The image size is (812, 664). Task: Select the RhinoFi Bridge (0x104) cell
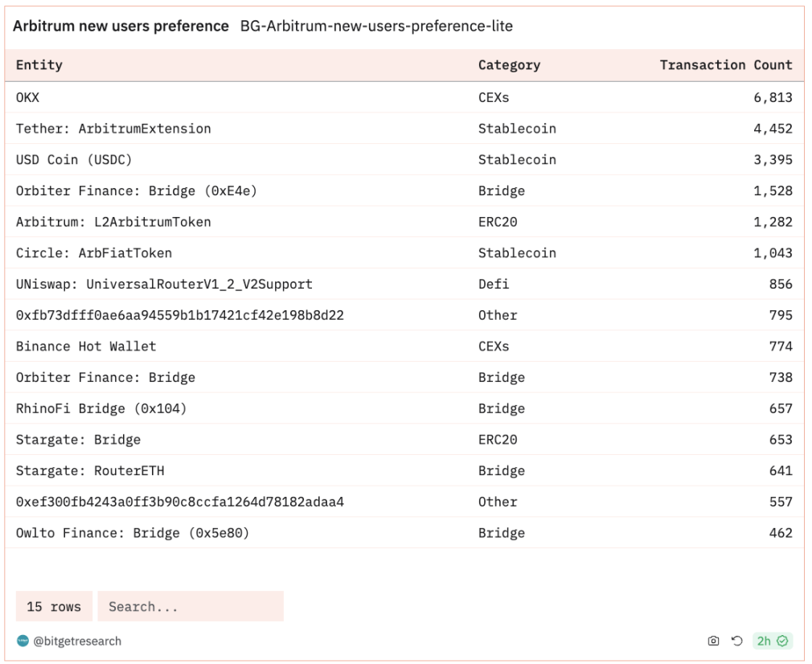(101, 408)
